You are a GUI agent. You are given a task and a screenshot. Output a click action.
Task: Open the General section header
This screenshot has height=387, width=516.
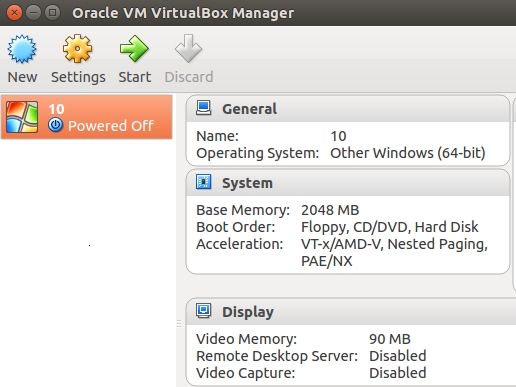[x=348, y=109]
